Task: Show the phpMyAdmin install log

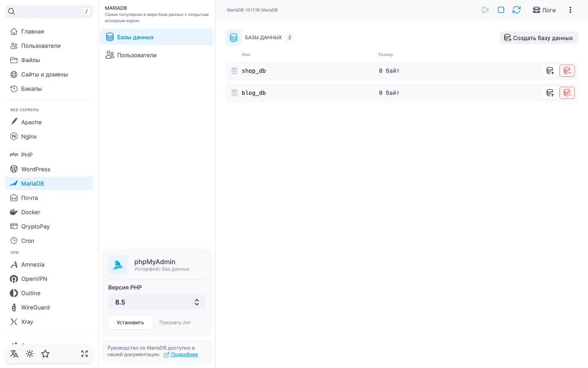Action: (x=175, y=323)
